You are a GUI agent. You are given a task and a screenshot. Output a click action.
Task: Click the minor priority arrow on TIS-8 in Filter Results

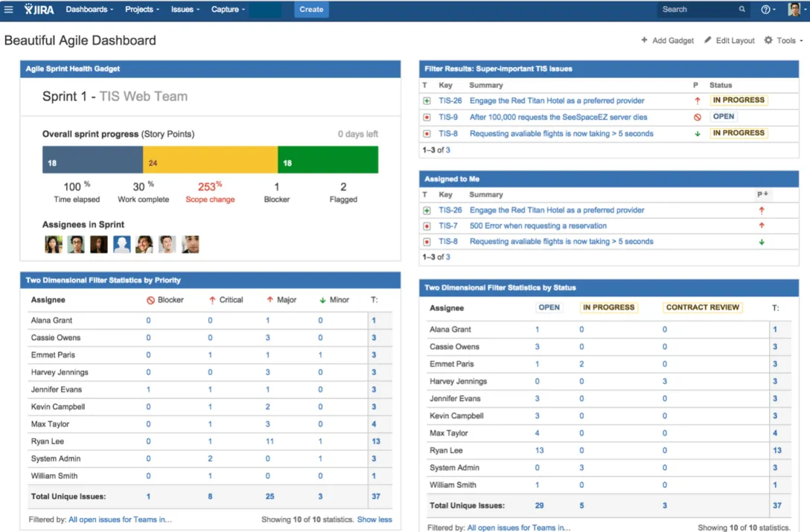point(698,134)
